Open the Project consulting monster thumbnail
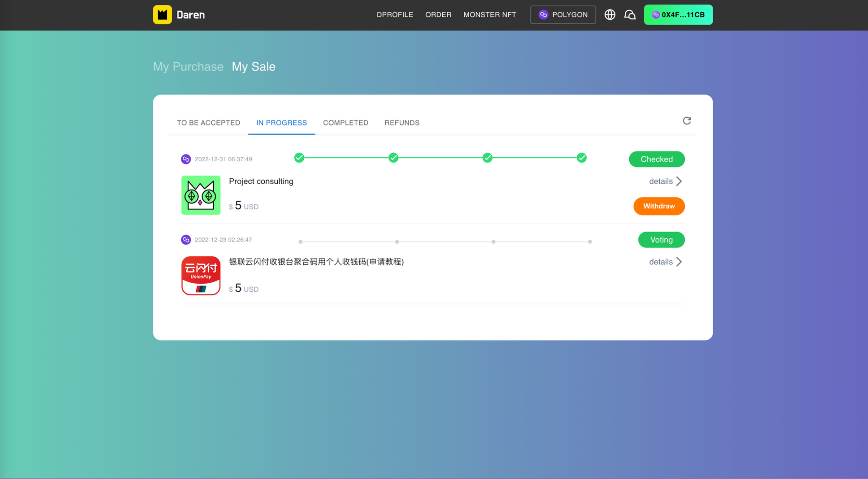 [x=201, y=195]
